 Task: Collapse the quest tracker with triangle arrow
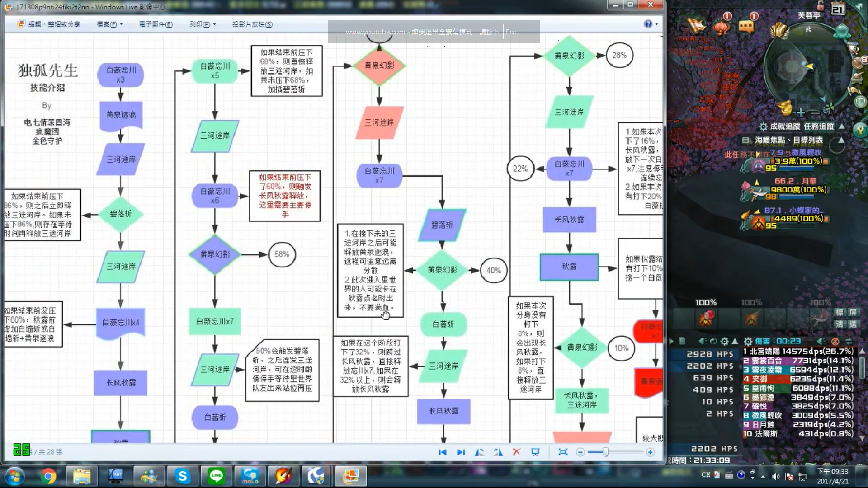click(842, 127)
